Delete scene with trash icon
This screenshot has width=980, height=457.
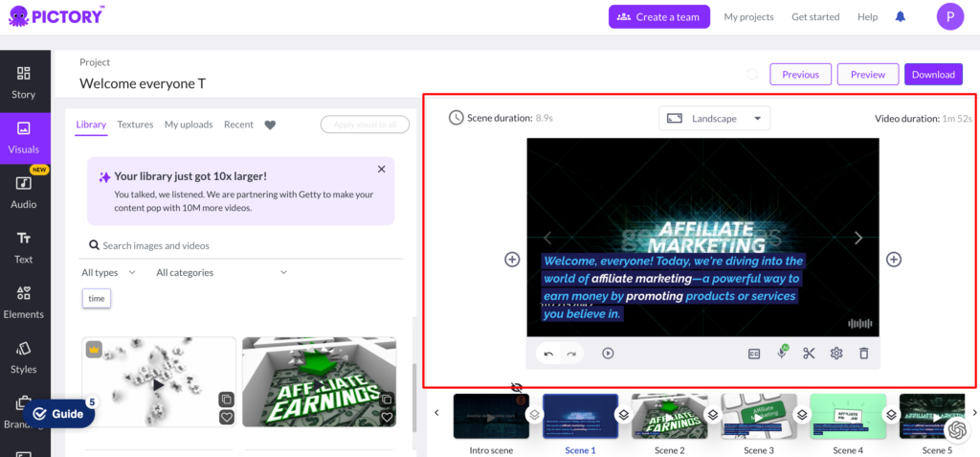[864, 354]
